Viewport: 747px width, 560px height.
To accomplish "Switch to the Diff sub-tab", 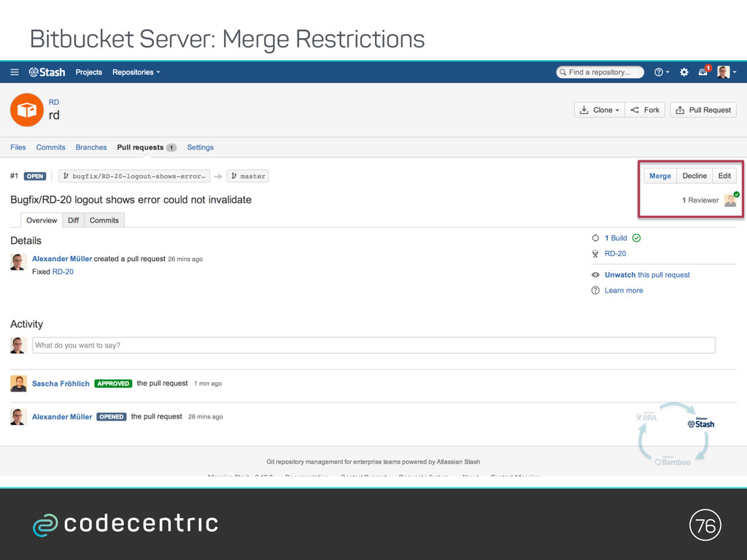I will 74,220.
